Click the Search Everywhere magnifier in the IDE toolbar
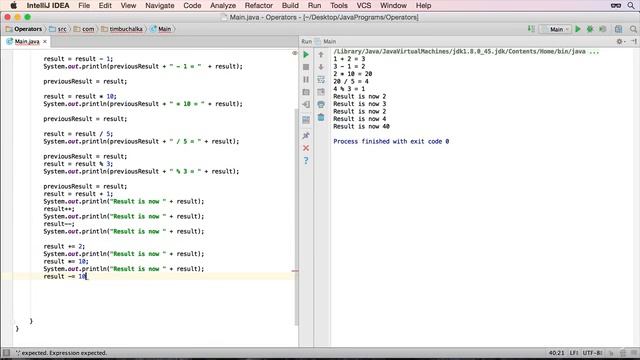640x360 pixels. pyautogui.click(x=633, y=29)
